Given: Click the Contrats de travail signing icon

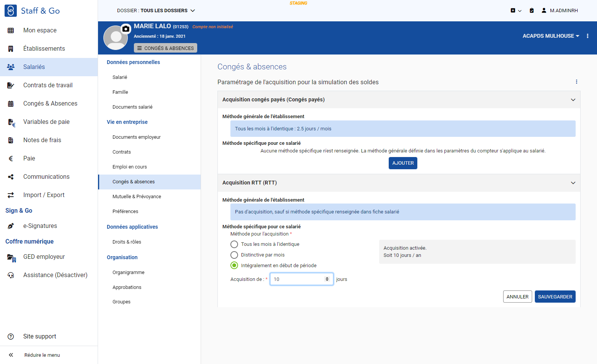Looking at the screenshot, I should coord(11,85).
